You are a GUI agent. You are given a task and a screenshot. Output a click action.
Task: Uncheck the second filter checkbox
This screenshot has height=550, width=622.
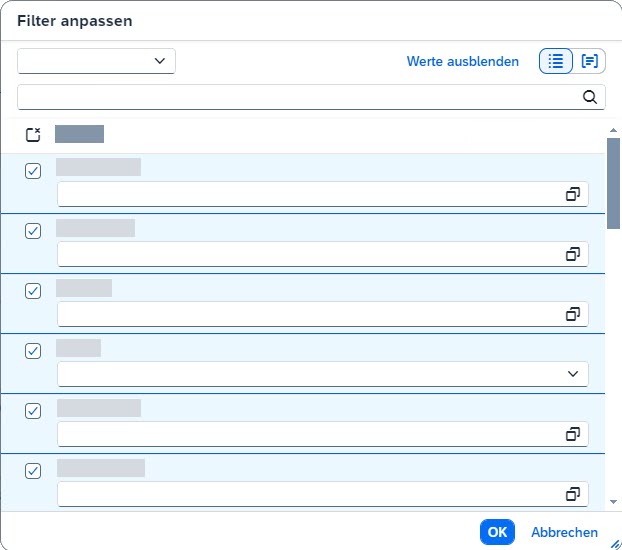[33, 231]
